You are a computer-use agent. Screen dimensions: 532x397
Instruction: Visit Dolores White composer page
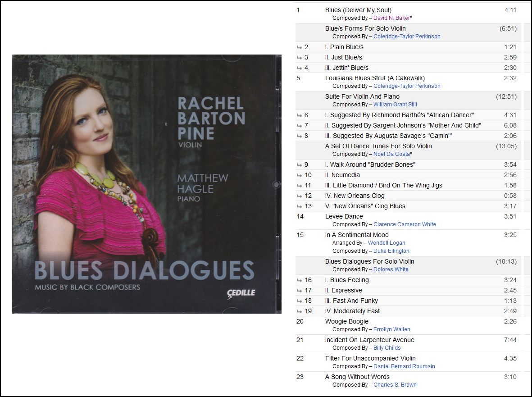391,269
